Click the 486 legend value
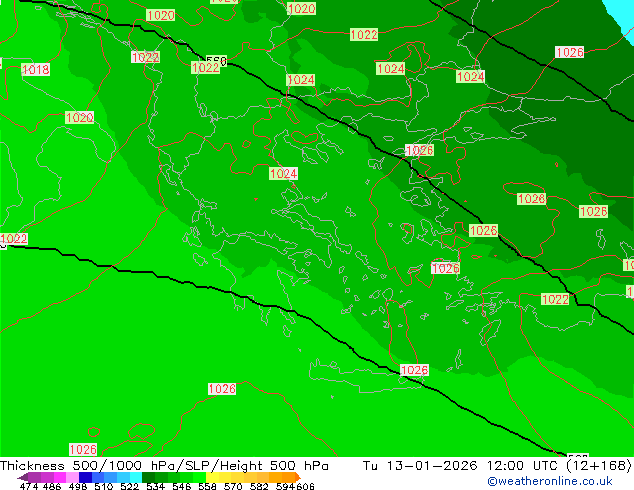Image resolution: width=634 pixels, height=490 pixels. (52, 486)
